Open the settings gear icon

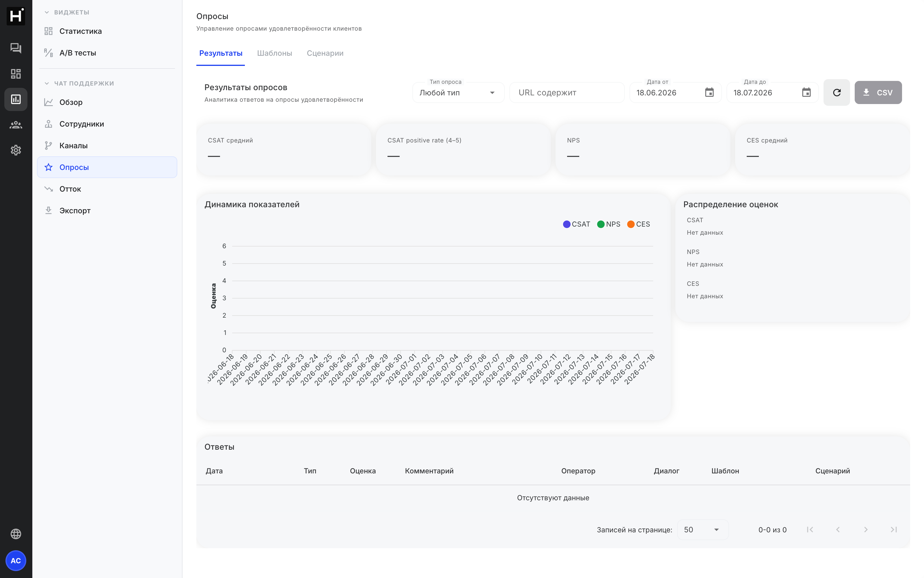pos(16,150)
